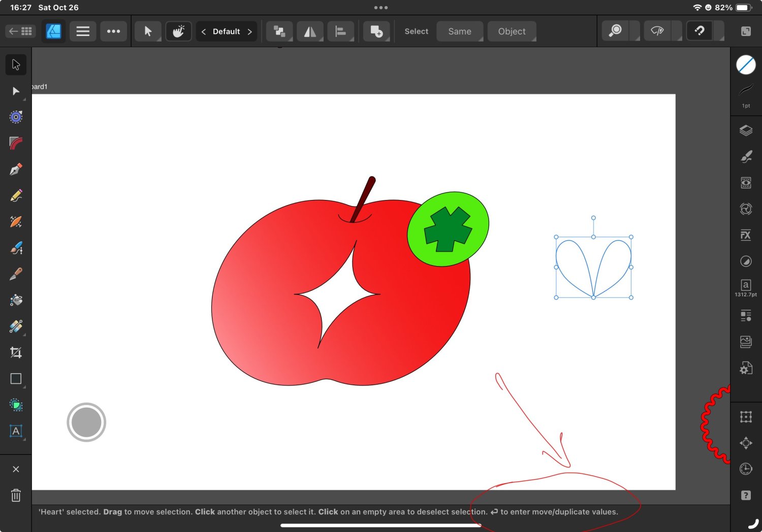Toggle the preview mode eye button
The height and width of the screenshot is (532, 762).
(x=657, y=31)
